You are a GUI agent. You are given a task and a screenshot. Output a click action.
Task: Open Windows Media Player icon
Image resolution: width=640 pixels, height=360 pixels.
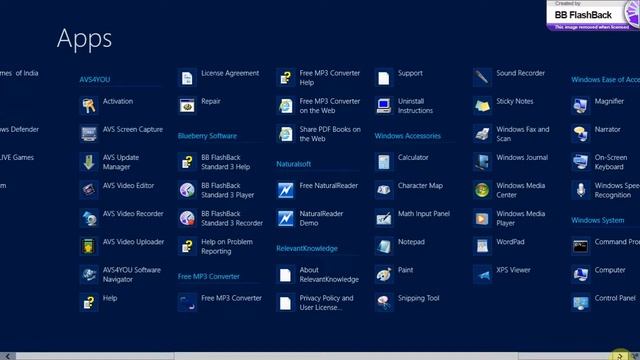[x=482, y=218]
